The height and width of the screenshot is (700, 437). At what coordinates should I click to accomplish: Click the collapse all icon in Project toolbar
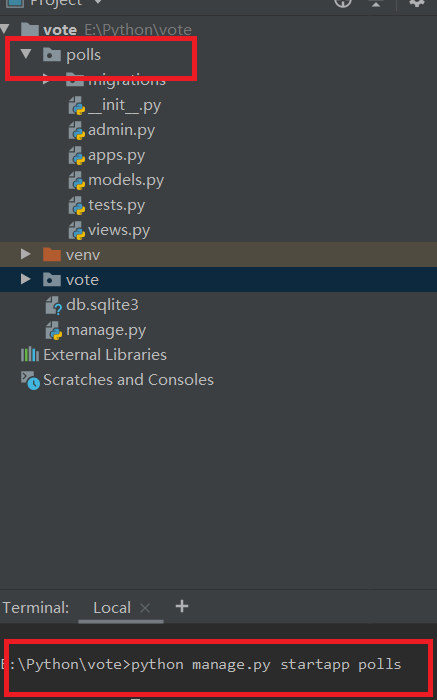(x=376, y=3)
